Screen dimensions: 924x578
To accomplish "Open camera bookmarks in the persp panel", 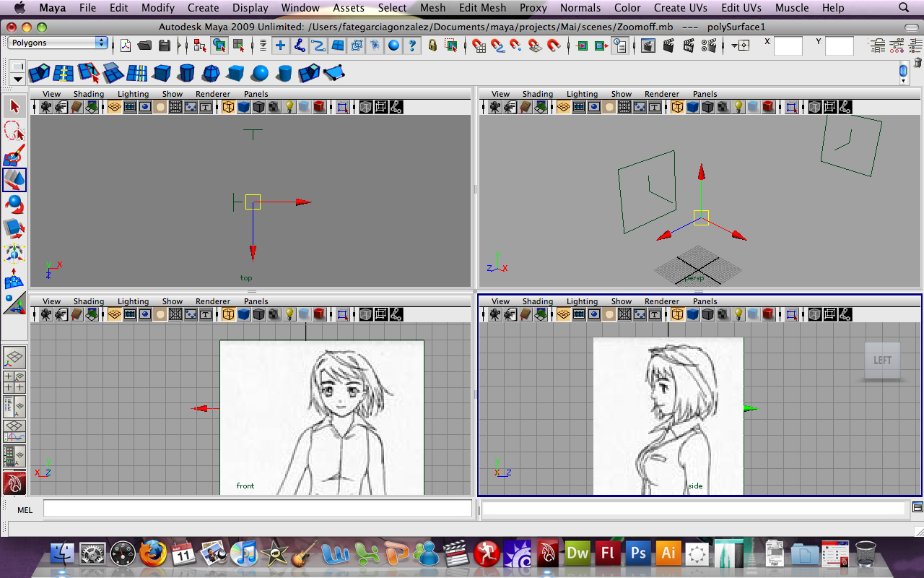I will pos(510,107).
